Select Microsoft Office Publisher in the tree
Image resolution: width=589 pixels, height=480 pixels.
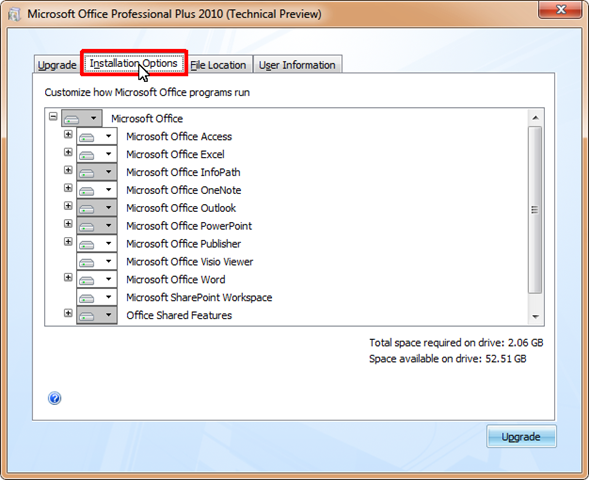coord(183,244)
